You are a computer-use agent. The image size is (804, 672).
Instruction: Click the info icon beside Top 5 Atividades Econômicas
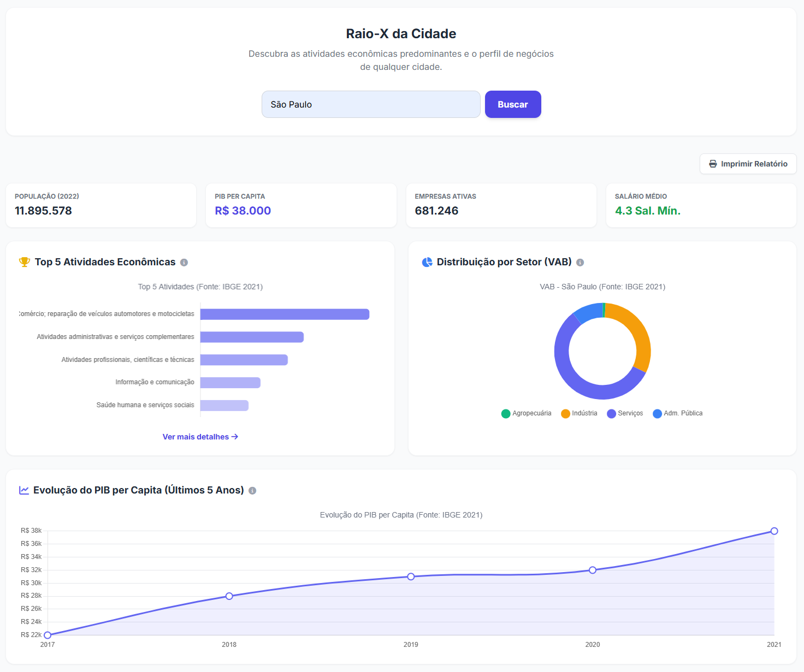click(184, 263)
